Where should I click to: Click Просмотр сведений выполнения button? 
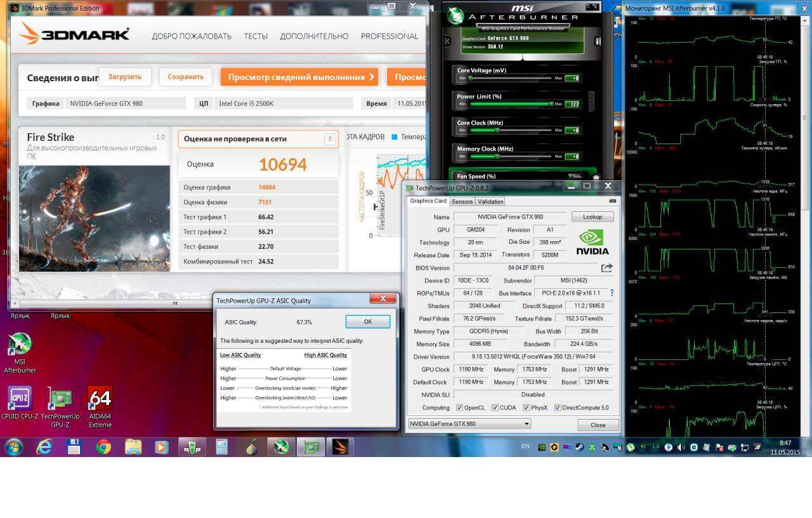pyautogui.click(x=299, y=77)
